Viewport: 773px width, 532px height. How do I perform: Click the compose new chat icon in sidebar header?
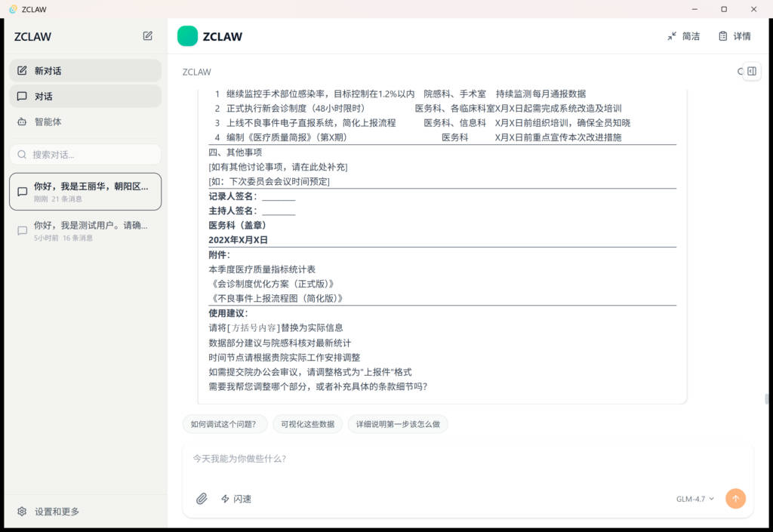click(x=148, y=35)
